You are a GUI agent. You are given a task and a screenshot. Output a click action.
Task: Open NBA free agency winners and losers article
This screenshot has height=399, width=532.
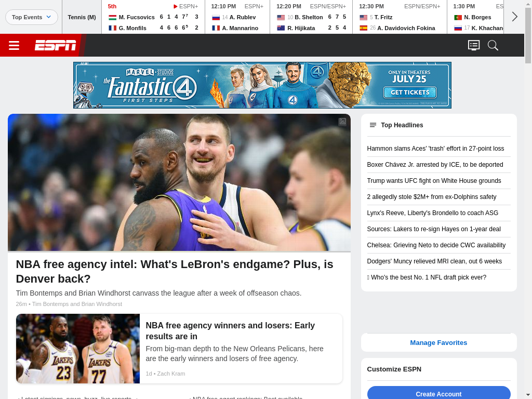click(x=230, y=331)
